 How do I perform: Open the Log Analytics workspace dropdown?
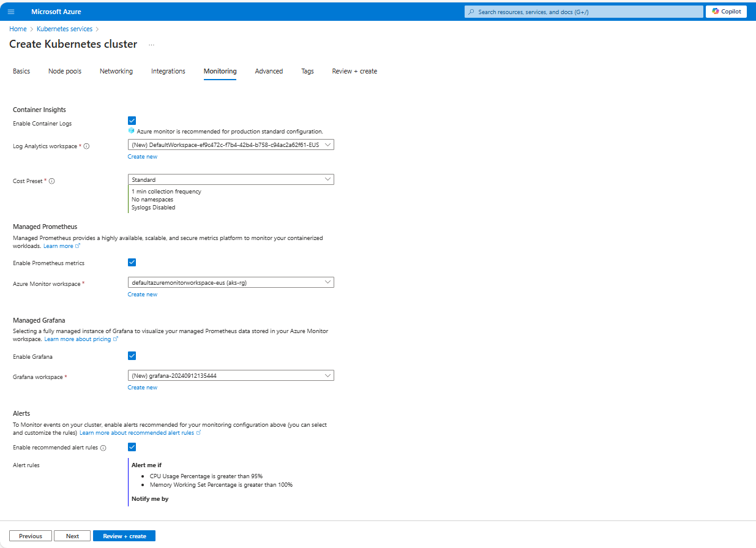[231, 145]
